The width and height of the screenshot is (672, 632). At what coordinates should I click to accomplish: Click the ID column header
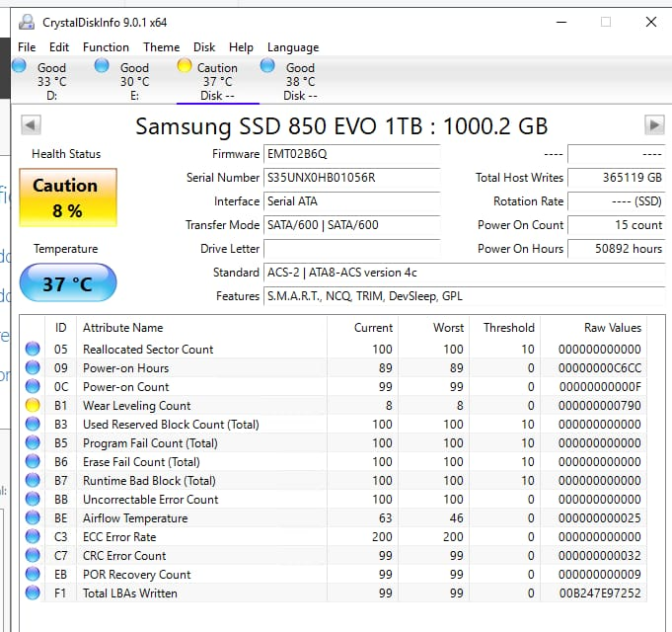tap(61, 328)
